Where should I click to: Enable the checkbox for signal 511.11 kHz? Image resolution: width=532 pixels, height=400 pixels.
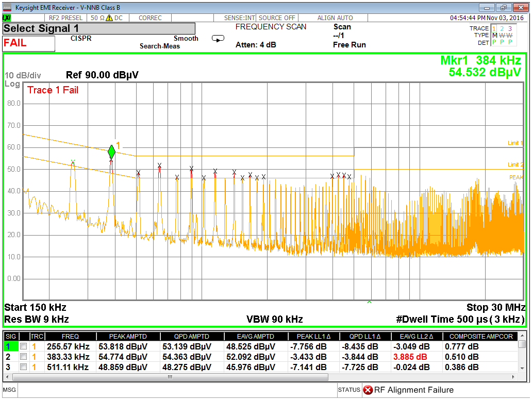tap(23, 367)
